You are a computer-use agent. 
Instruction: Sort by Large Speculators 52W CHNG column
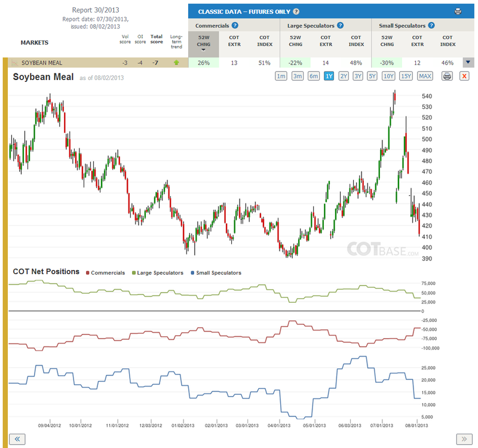click(x=295, y=41)
